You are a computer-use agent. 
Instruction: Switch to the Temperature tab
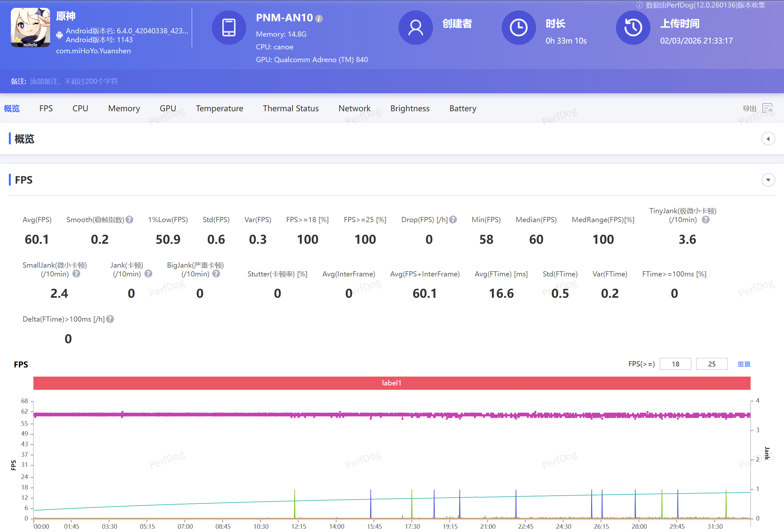tap(219, 108)
